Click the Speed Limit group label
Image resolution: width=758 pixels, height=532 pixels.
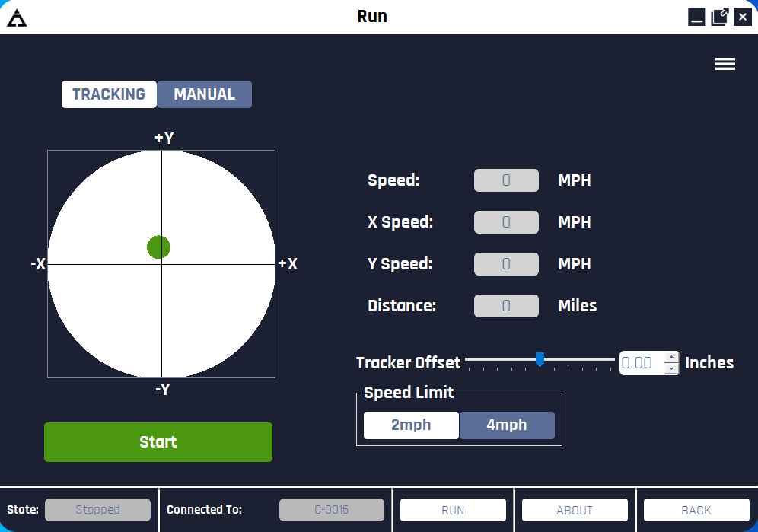pyautogui.click(x=409, y=392)
